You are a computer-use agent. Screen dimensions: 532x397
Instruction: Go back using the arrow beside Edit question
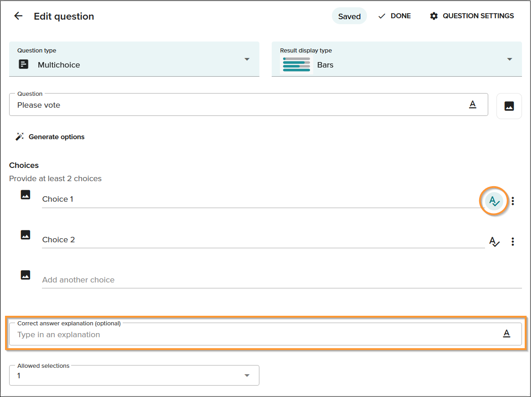[x=18, y=16]
